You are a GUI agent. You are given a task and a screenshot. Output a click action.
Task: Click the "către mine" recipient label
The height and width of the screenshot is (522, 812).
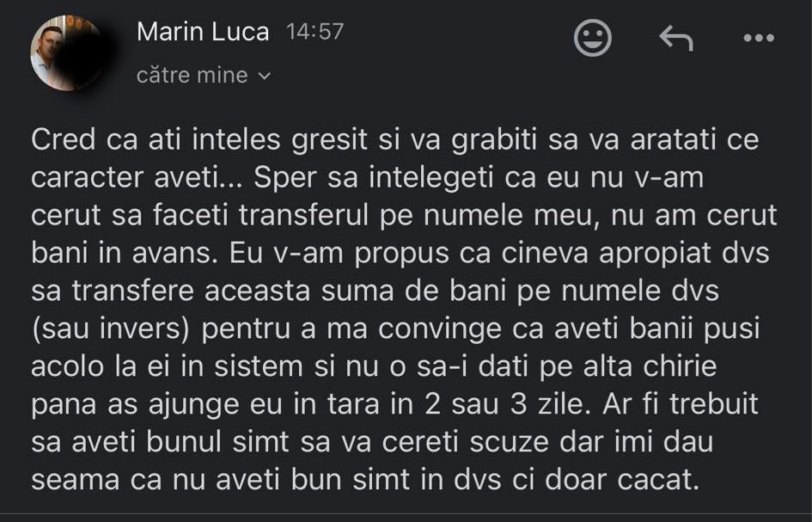192,76
